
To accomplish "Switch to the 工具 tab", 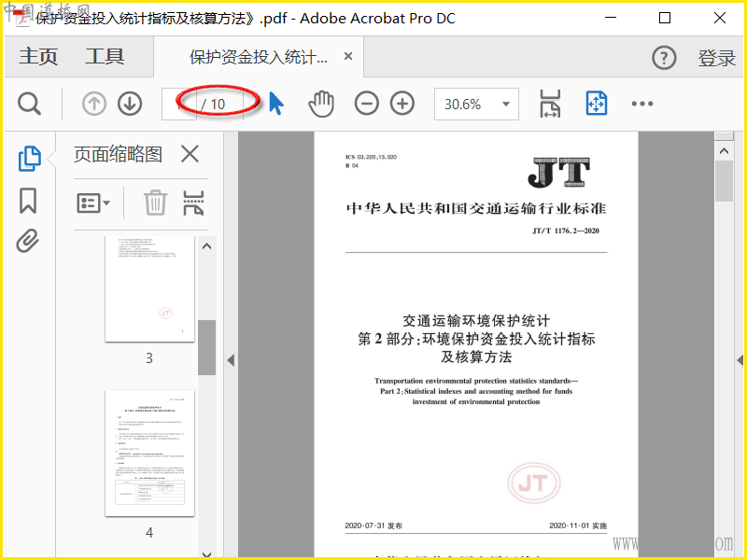I will (x=105, y=57).
